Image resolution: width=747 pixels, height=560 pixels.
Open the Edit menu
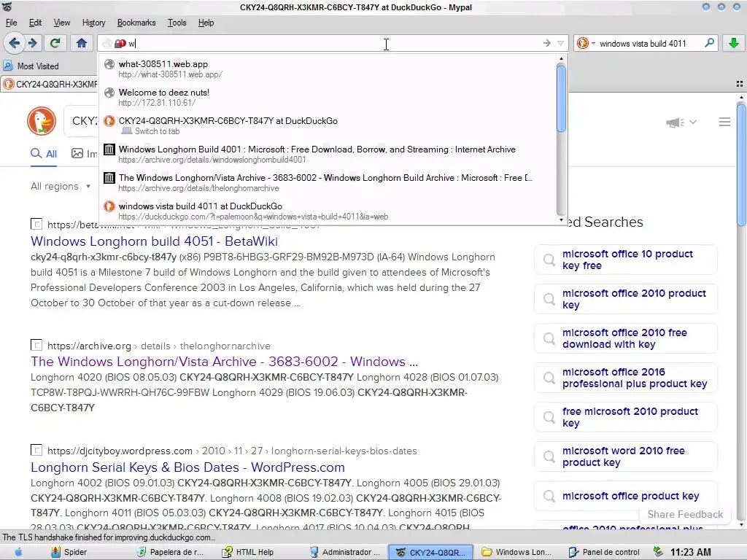tap(35, 23)
